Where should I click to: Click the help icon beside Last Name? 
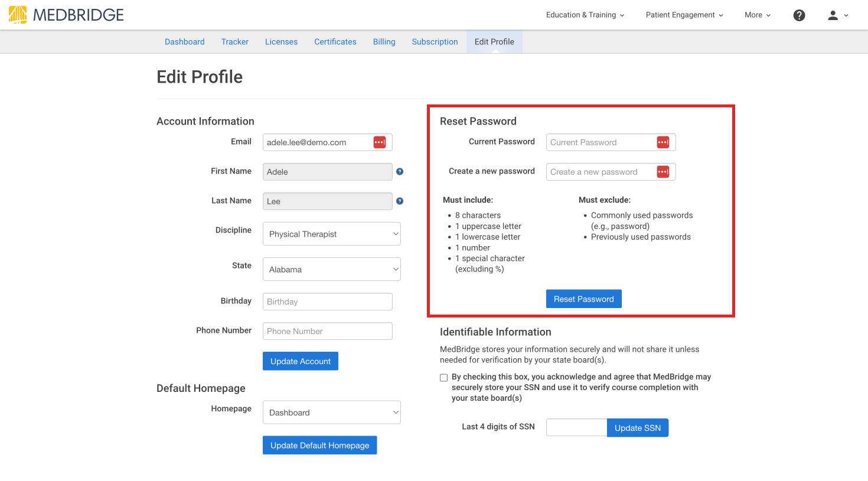pos(400,201)
